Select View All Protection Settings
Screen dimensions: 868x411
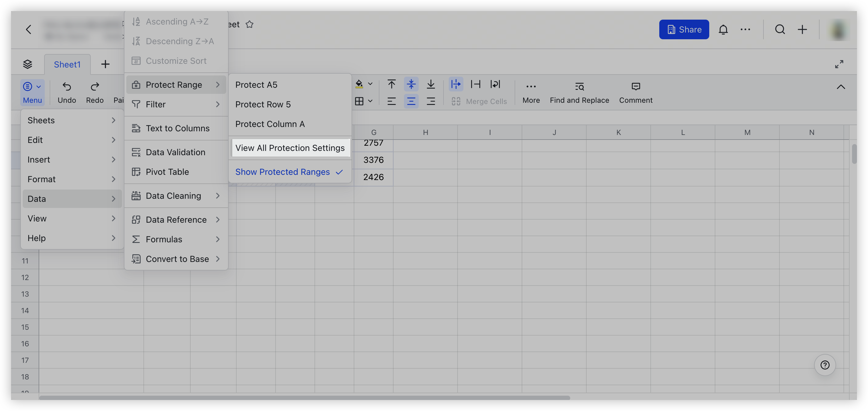click(x=290, y=148)
